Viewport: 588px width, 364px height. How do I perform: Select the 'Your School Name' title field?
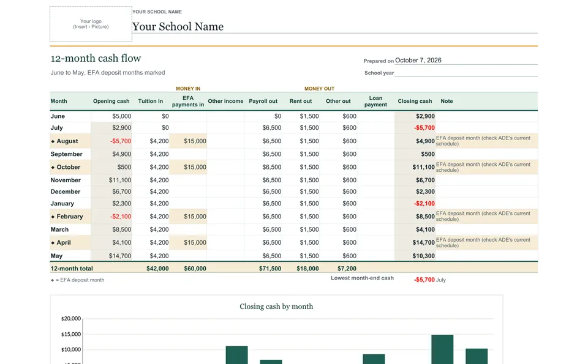[178, 26]
